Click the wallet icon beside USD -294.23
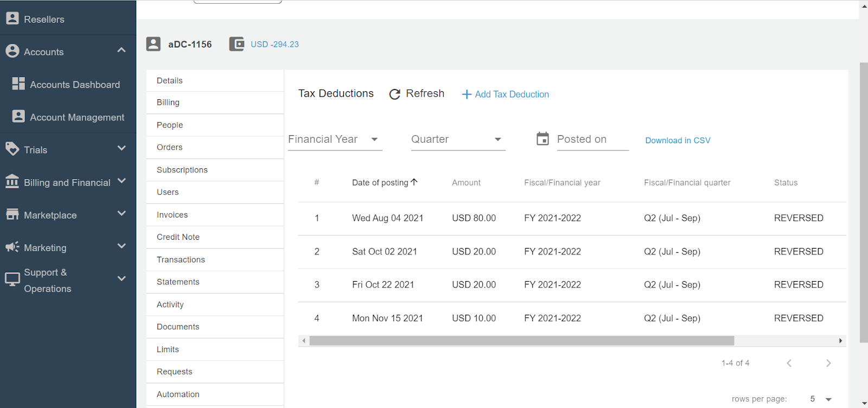The image size is (868, 408). point(237,44)
